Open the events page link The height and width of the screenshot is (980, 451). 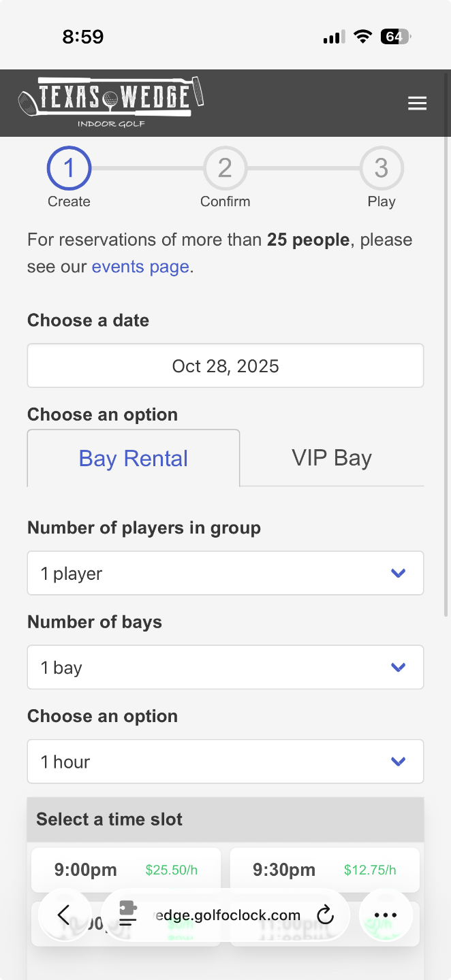pos(140,267)
